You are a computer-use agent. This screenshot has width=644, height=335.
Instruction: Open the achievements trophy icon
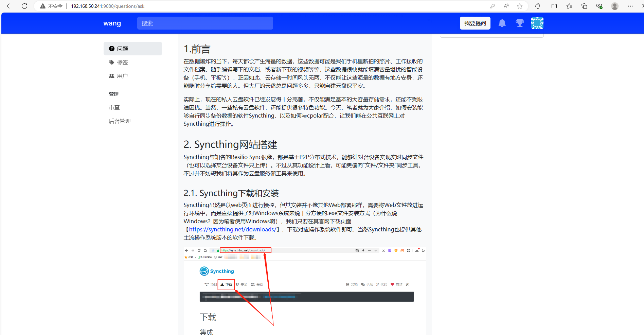(520, 23)
